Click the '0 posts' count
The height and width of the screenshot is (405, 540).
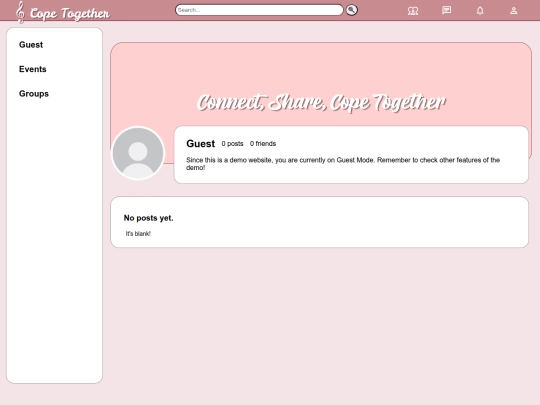[x=232, y=144]
